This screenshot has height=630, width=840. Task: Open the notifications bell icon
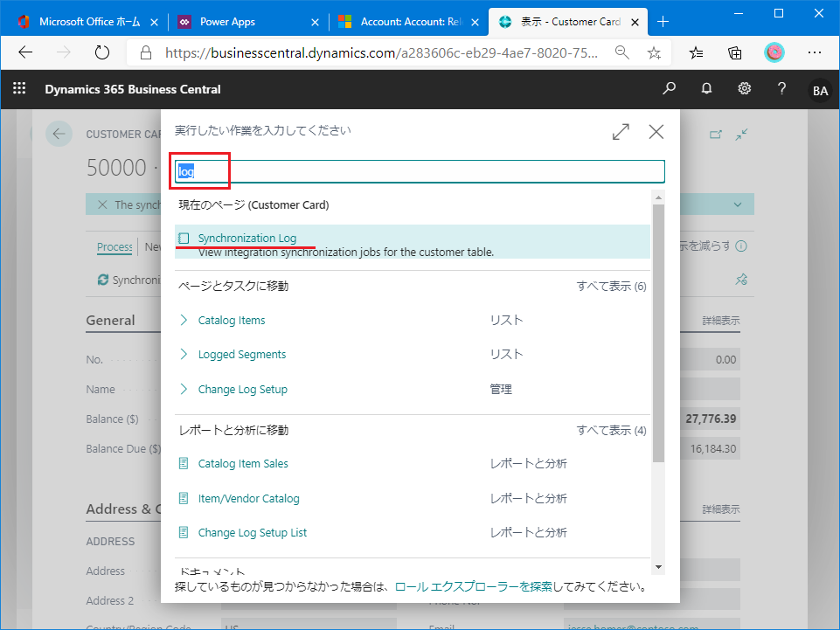tap(706, 89)
